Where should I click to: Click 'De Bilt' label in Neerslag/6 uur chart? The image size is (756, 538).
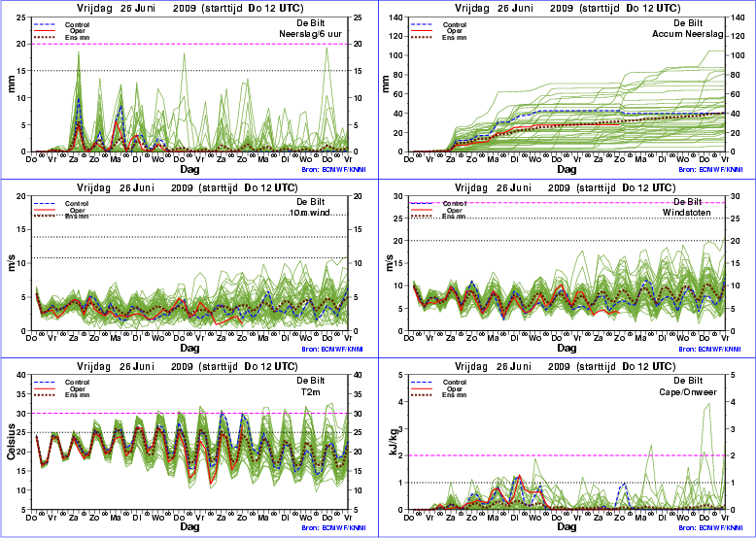point(311,23)
